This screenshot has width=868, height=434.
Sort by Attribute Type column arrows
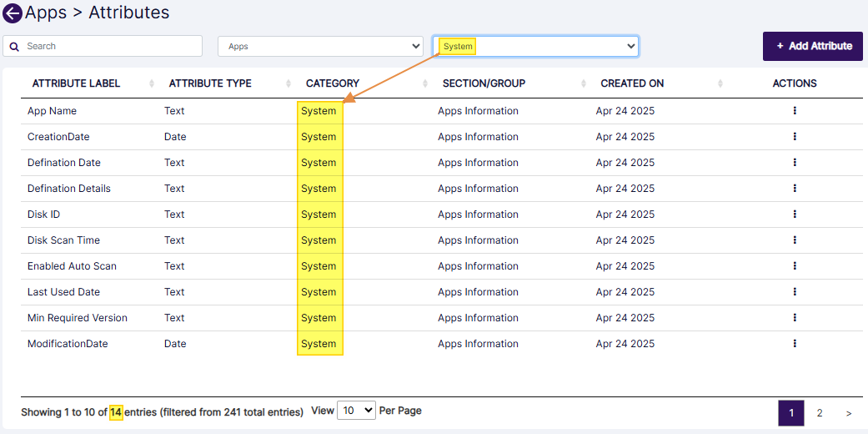coord(288,83)
